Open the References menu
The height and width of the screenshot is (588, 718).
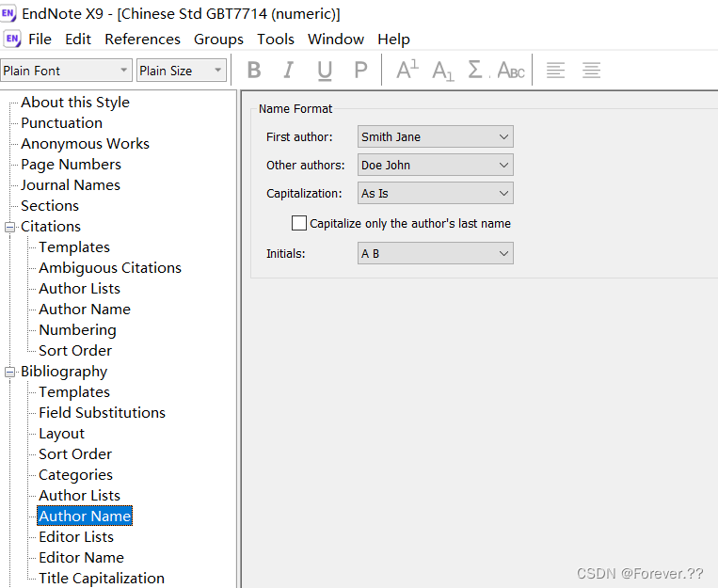pos(142,39)
